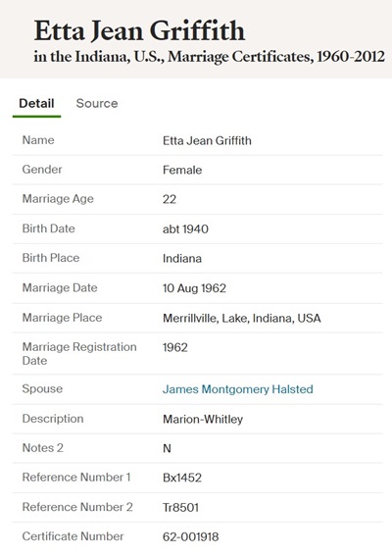Screen dimensions: 392x557
Task: Click the Notes 2 value N
Action: (167, 448)
